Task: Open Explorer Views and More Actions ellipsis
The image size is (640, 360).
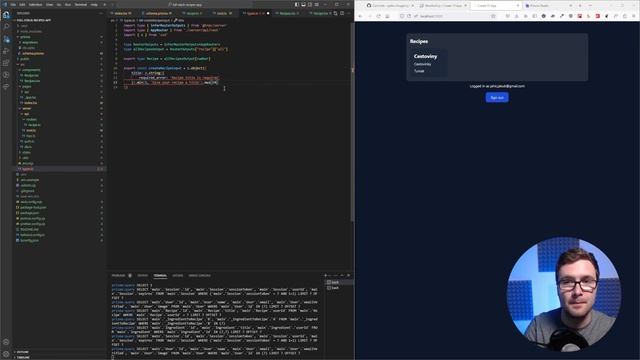Action: (x=101, y=13)
